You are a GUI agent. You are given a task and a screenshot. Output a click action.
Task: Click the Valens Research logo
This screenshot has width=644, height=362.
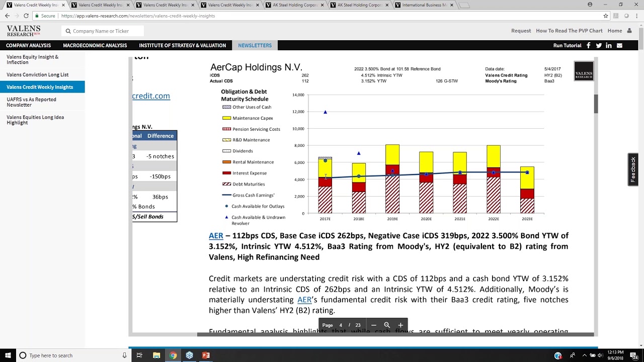coord(24,31)
